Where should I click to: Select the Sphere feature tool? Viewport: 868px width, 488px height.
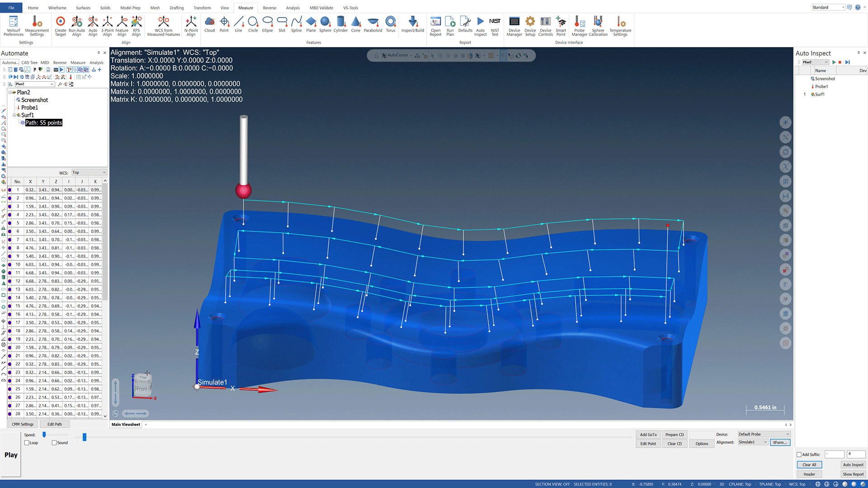[325, 24]
